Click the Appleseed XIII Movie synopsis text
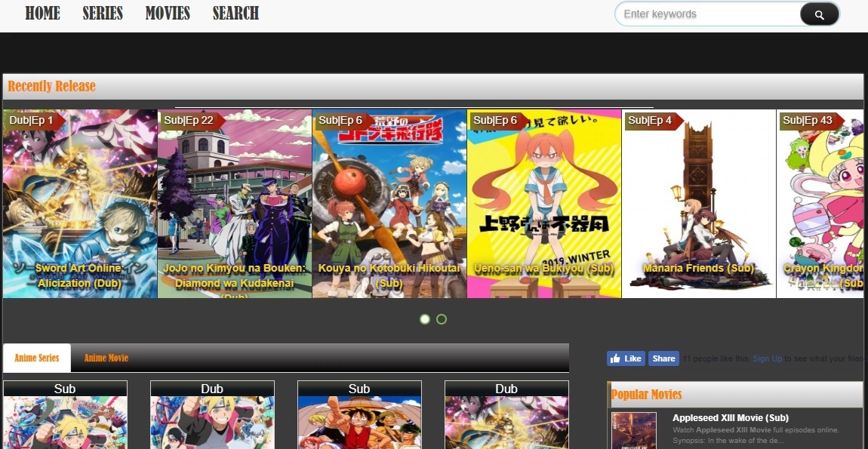 pos(756,435)
